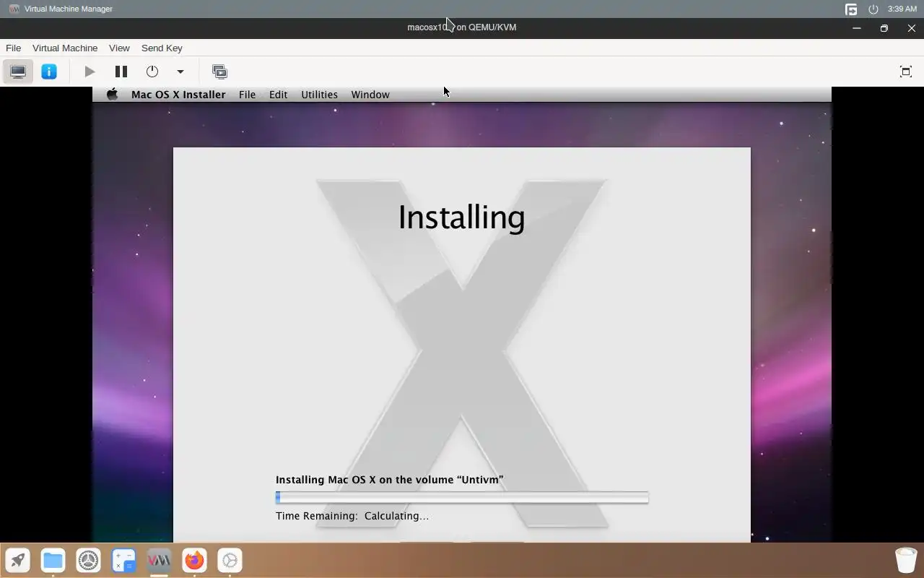The image size is (924, 578).
Task: Open the Window menu in the installer
Action: (x=370, y=95)
